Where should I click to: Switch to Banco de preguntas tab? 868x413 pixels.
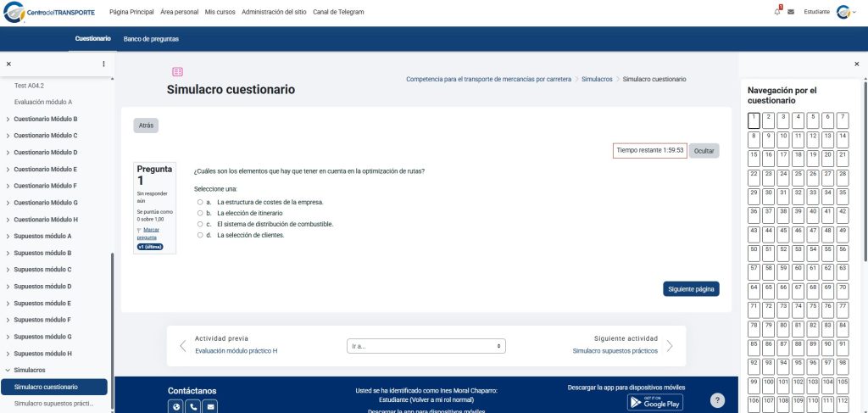[x=151, y=39]
